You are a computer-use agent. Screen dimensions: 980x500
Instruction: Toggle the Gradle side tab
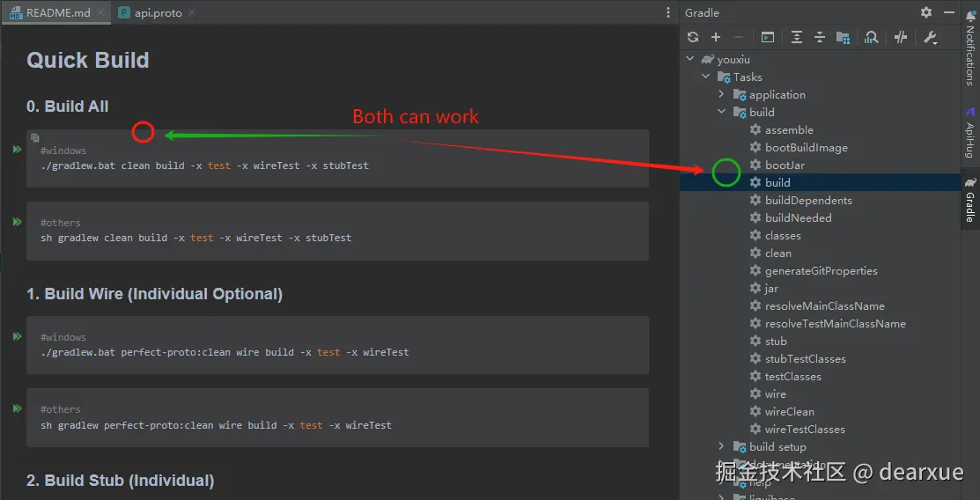pos(970,201)
